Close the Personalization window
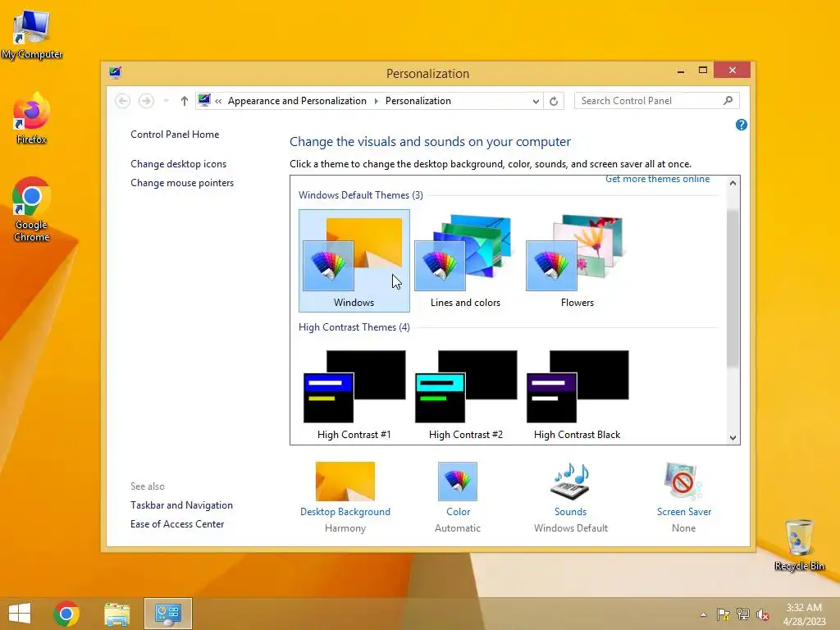The width and height of the screenshot is (840, 630). [x=732, y=71]
